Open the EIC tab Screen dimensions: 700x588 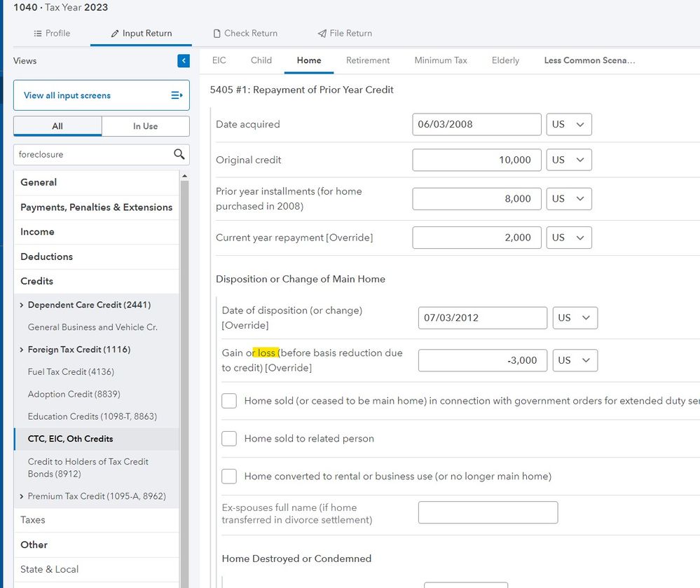(x=219, y=60)
